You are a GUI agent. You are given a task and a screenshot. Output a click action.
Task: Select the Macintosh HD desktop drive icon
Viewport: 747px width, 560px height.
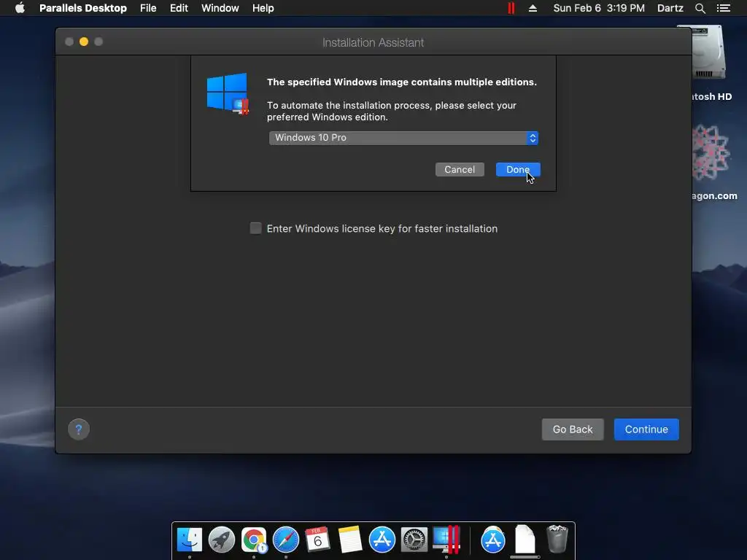click(x=708, y=52)
